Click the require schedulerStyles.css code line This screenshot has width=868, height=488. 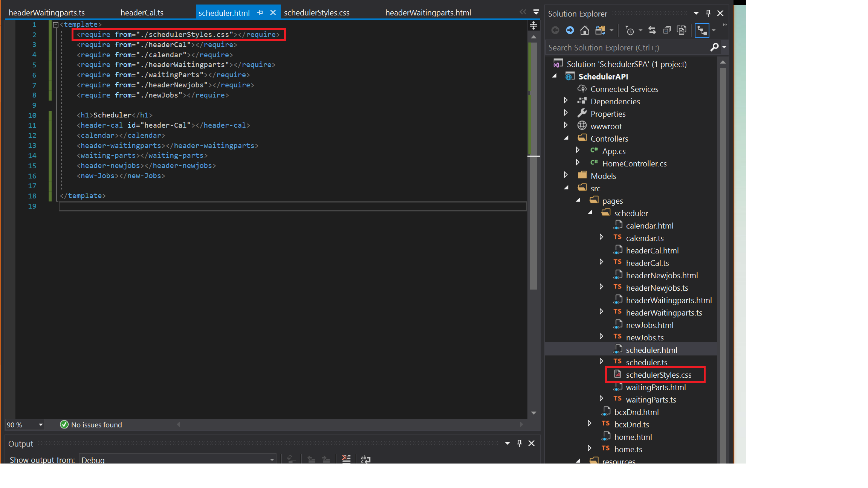[178, 35]
